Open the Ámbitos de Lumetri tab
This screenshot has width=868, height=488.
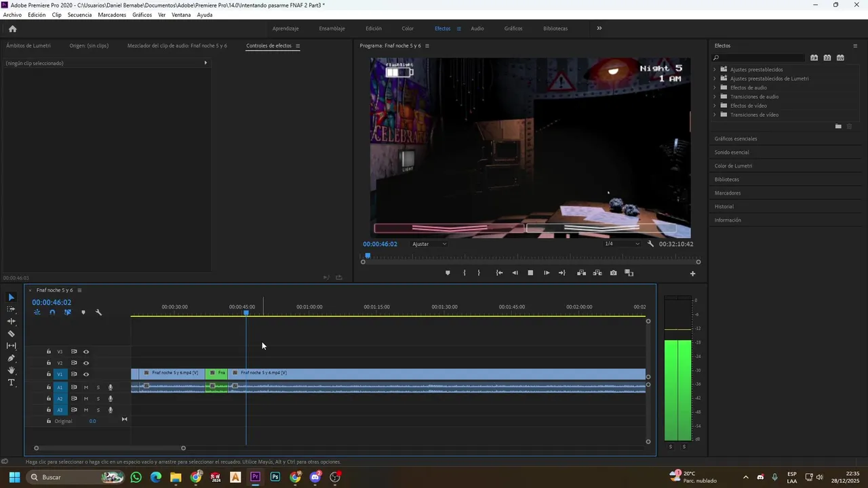tap(28, 46)
